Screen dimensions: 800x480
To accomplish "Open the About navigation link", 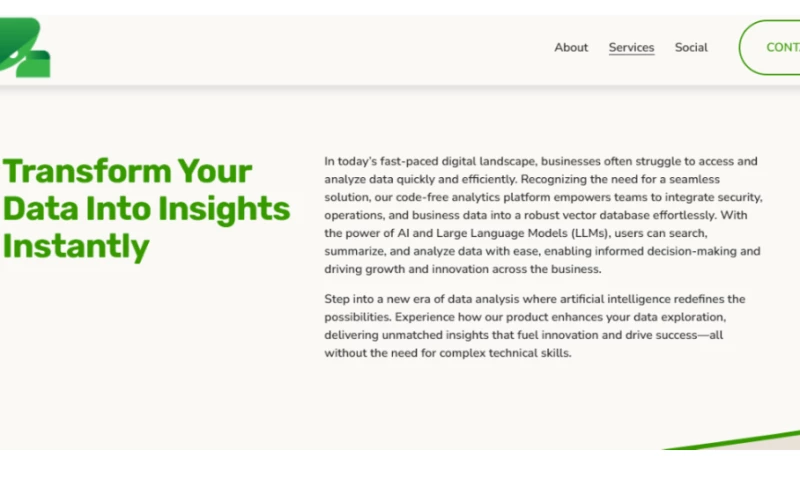I will click(571, 47).
